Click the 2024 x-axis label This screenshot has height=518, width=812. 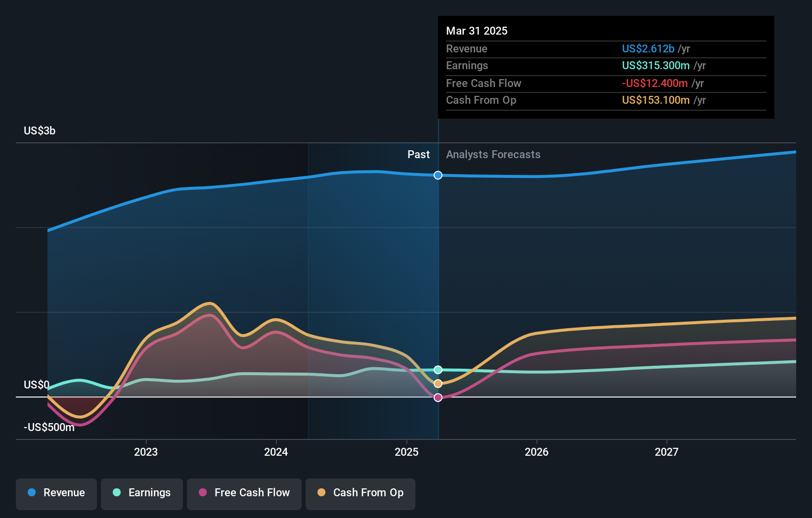tap(276, 452)
